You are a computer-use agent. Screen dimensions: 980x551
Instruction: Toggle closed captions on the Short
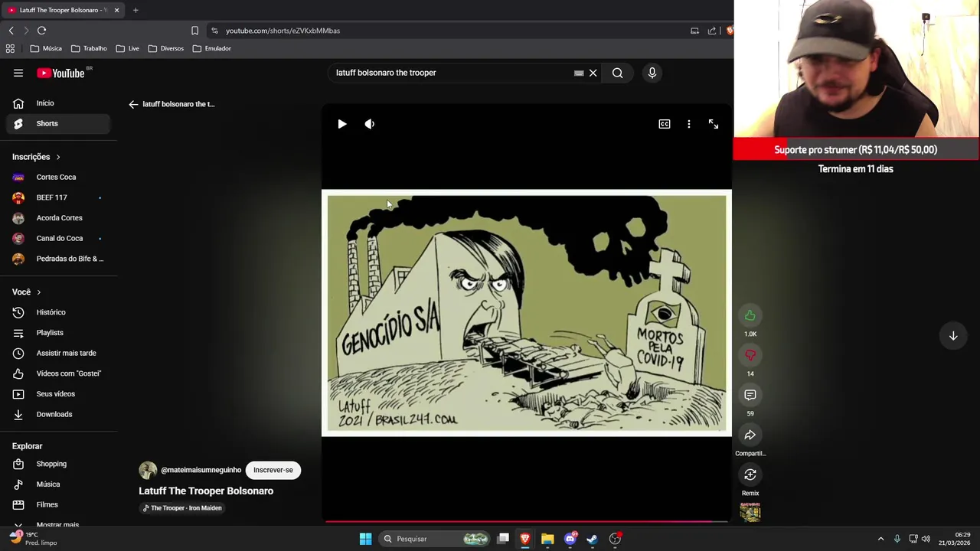pos(665,124)
